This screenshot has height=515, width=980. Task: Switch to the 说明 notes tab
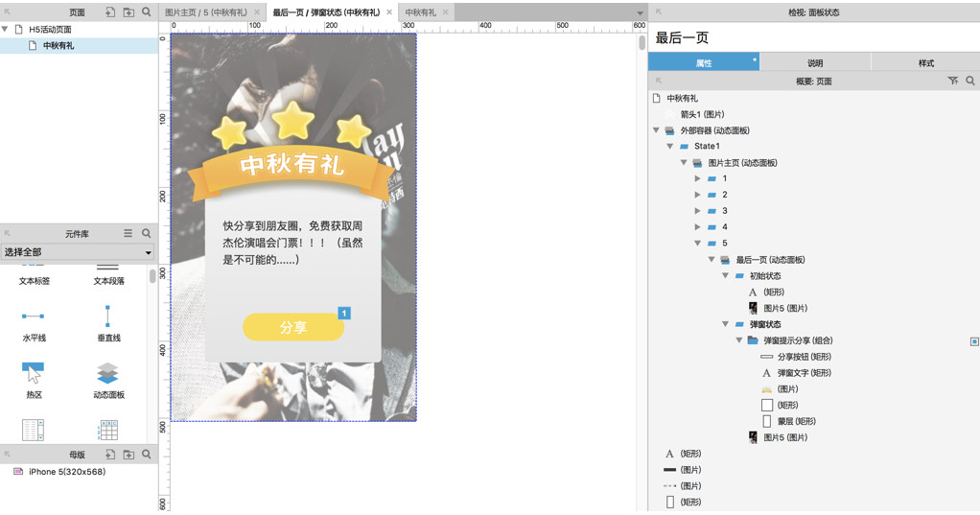point(814,63)
